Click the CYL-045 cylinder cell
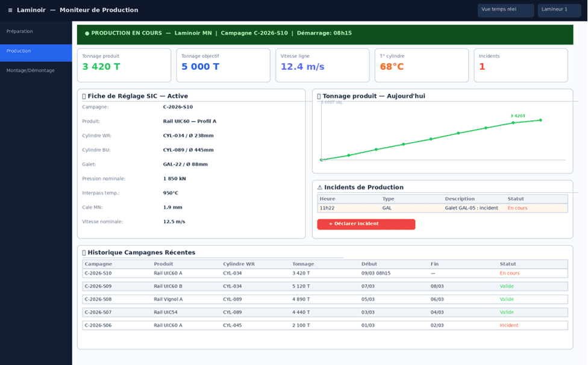Viewport: 588px width, 365px height. coord(233,325)
